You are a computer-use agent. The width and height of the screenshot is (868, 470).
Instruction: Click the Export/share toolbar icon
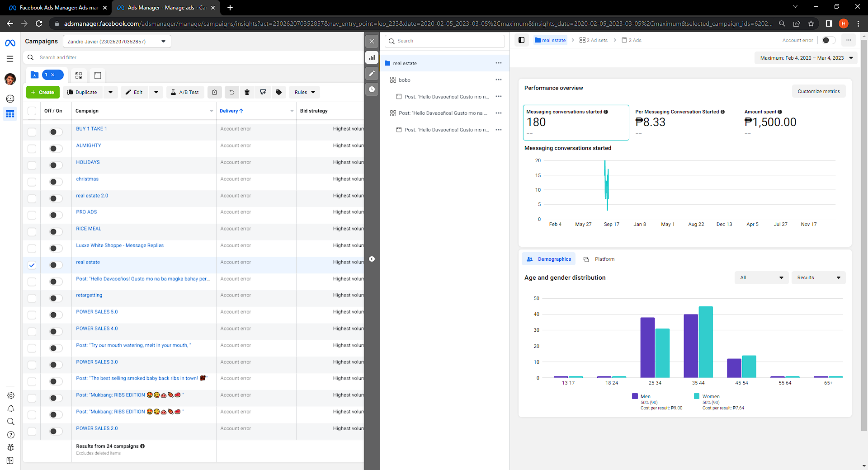(263, 92)
